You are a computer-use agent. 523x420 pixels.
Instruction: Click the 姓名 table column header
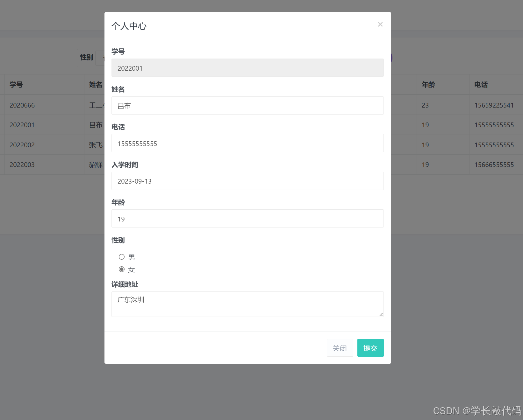click(x=96, y=85)
